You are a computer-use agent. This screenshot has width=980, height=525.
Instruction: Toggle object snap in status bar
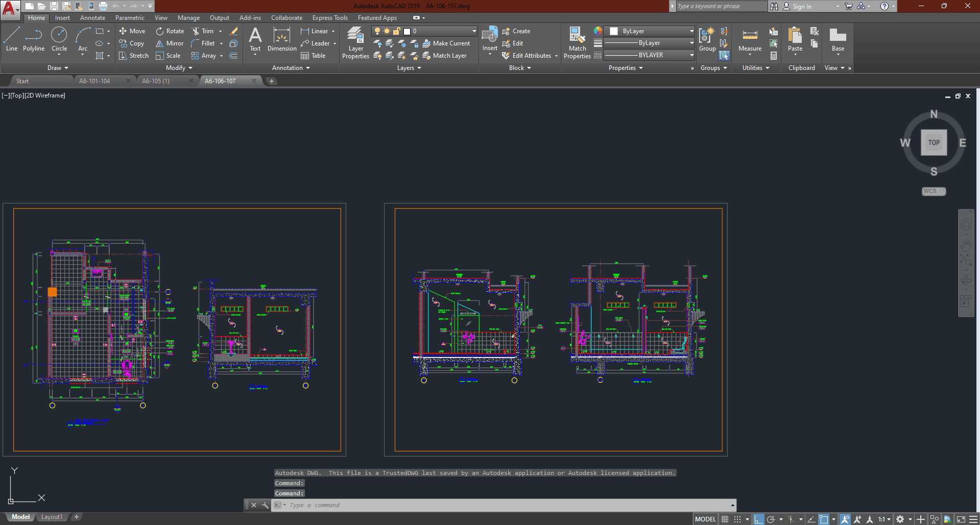pos(823,519)
